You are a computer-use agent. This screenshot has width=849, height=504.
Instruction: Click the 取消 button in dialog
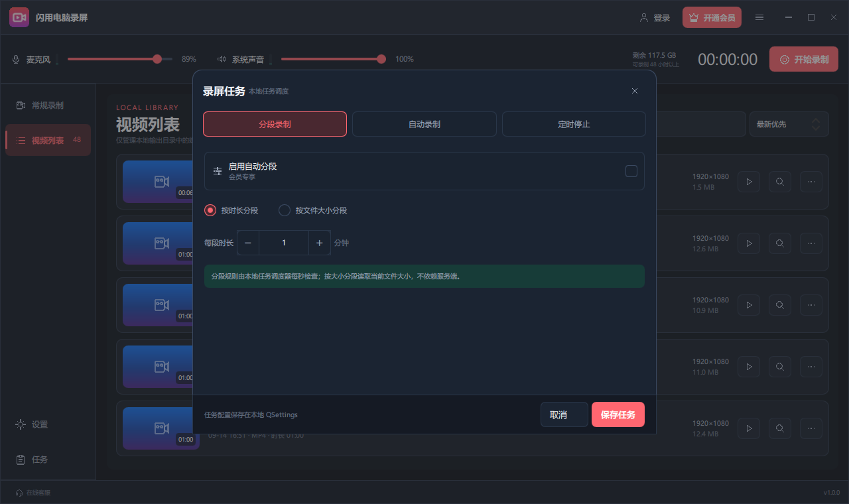(x=564, y=414)
